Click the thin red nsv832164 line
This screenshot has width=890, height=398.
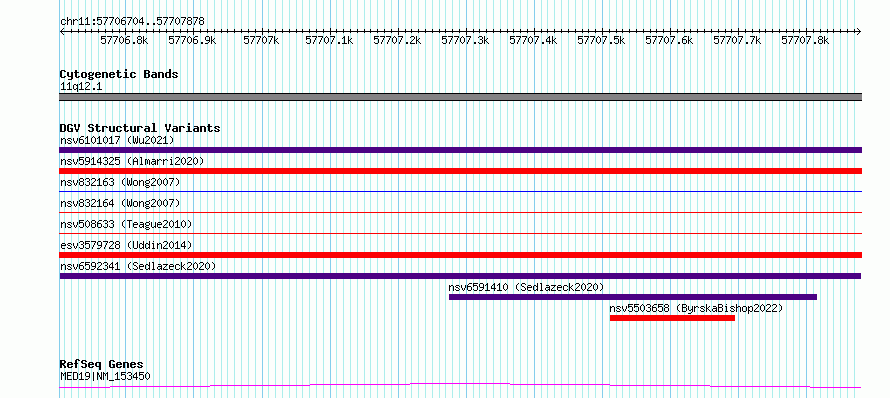point(460,212)
